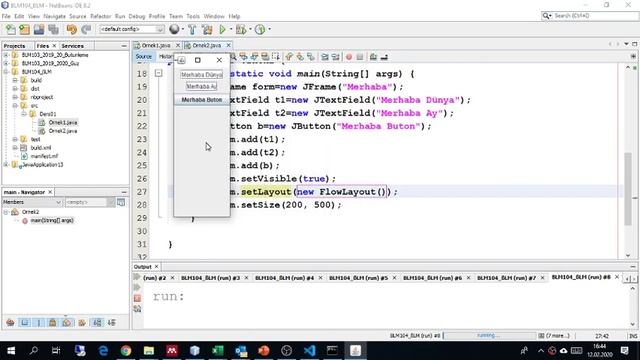Viewport: 640px width, 360px height.
Task: Open Chrome from the taskbar
Action: coord(126,351)
